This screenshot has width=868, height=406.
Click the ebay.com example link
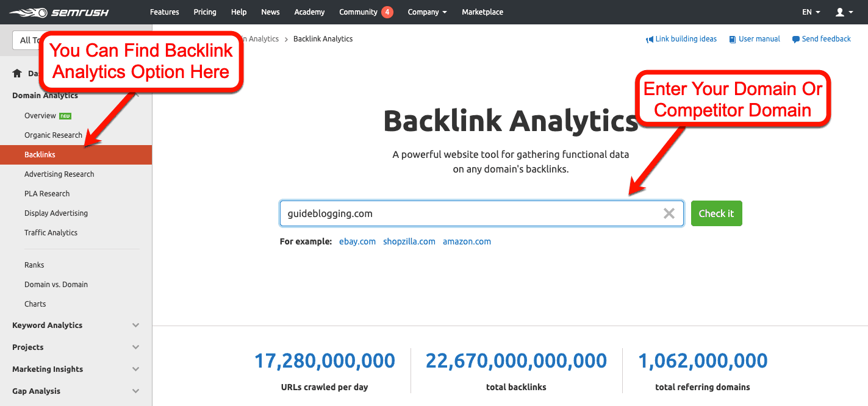[x=357, y=241]
